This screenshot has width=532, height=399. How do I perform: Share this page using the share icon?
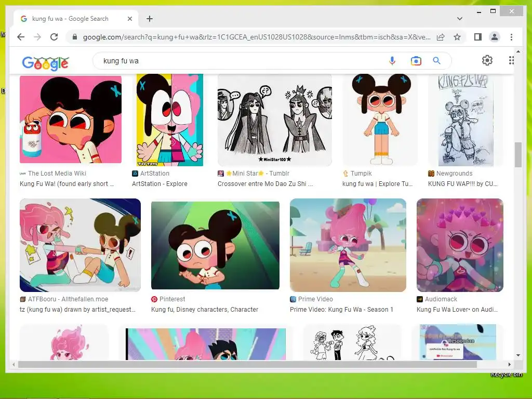(441, 37)
